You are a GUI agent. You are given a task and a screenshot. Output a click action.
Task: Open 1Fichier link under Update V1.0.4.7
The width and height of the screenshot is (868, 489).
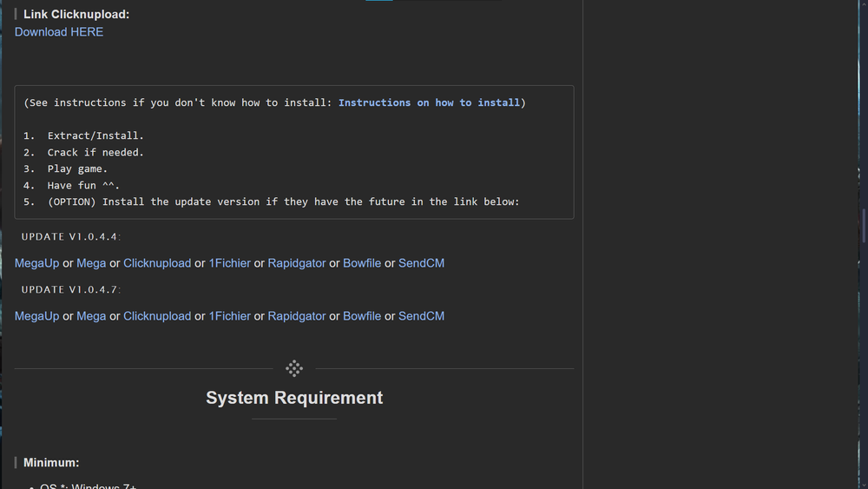pos(230,316)
